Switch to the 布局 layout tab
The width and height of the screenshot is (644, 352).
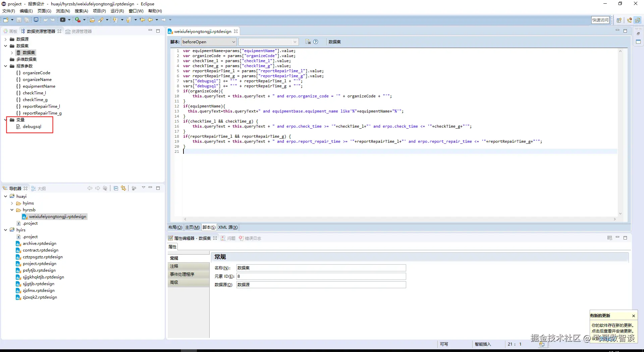point(175,227)
